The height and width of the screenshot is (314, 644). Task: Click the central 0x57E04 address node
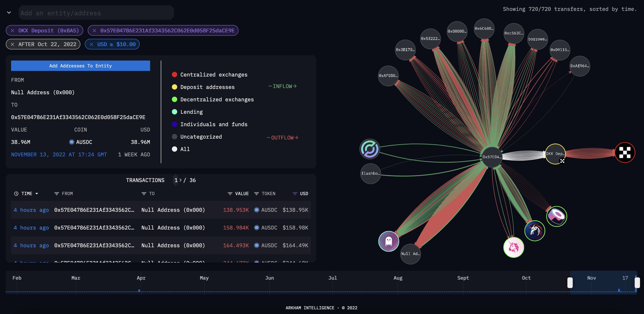(x=492, y=157)
